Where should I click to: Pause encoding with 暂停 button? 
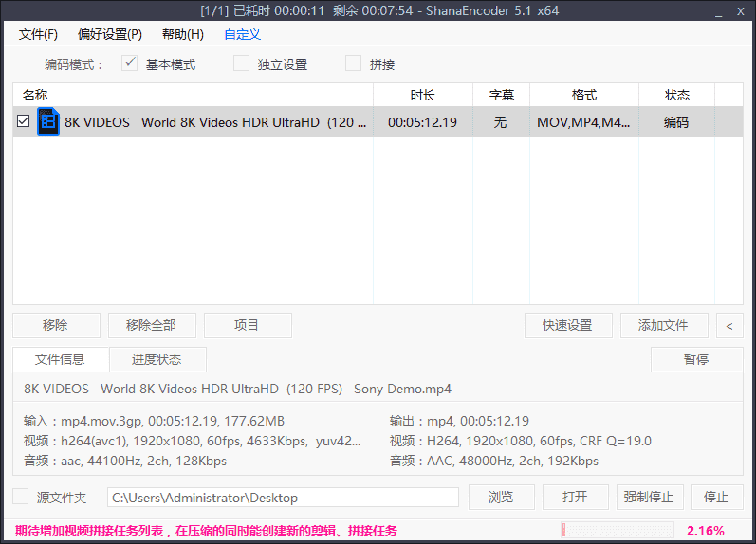[x=696, y=359]
